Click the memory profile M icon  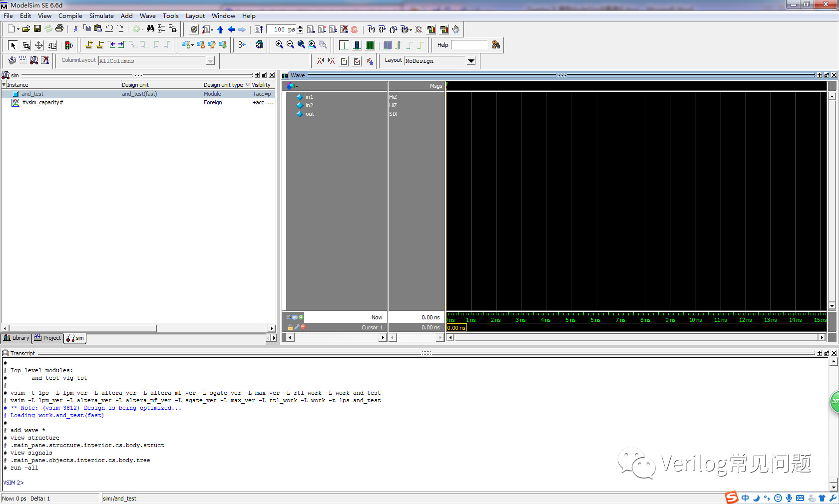click(444, 29)
